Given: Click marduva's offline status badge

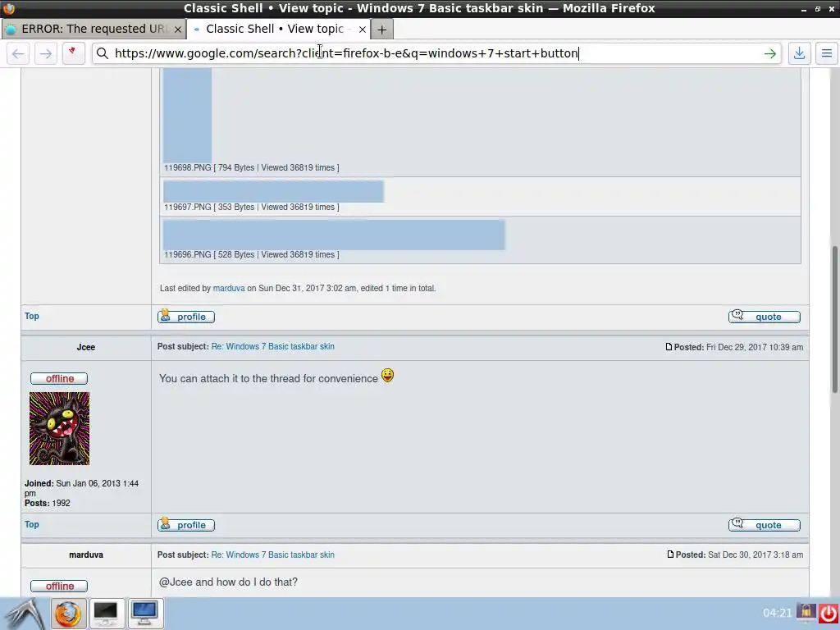Looking at the screenshot, I should click(x=59, y=586).
